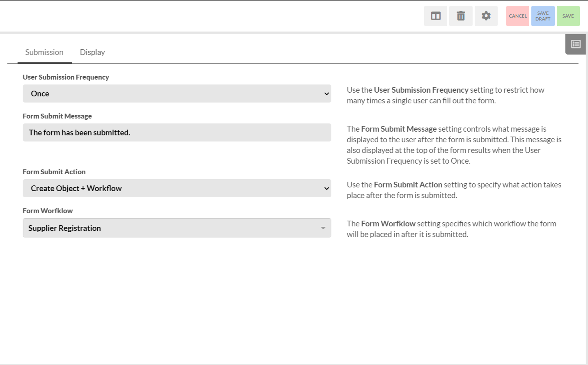Click the 'Once' frequency value to change it

coord(39,94)
